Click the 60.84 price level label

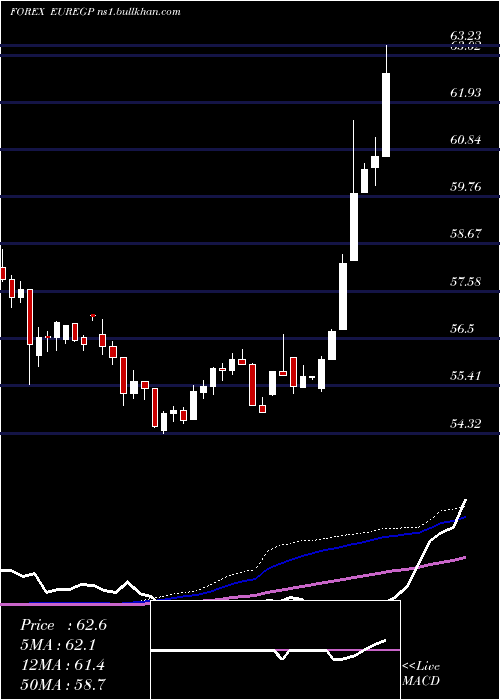(466, 140)
